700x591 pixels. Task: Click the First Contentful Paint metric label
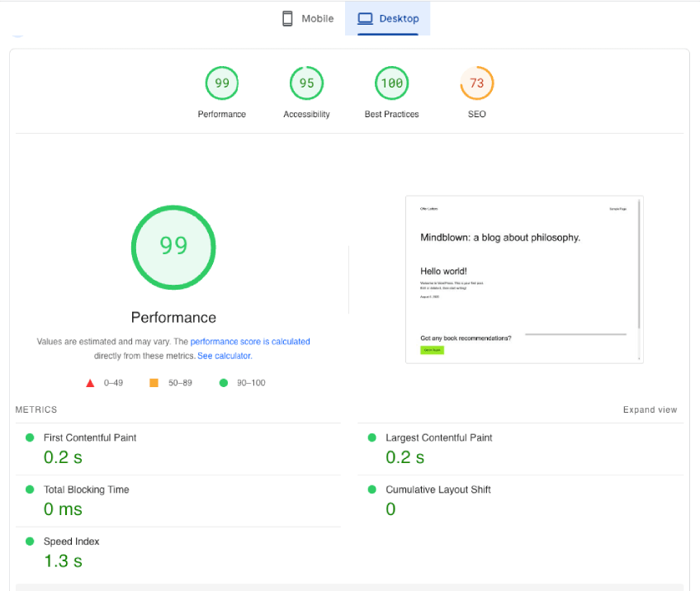click(x=90, y=438)
